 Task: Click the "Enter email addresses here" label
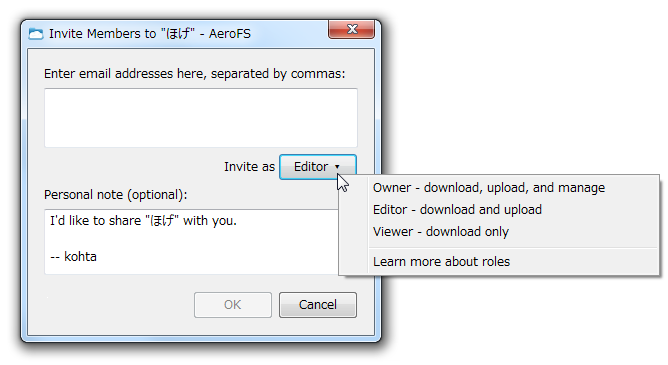[x=194, y=74]
